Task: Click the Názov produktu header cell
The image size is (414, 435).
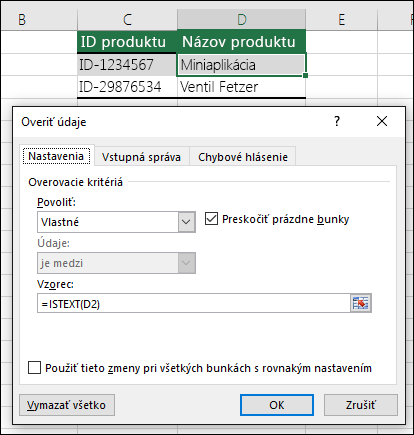Action: click(241, 42)
